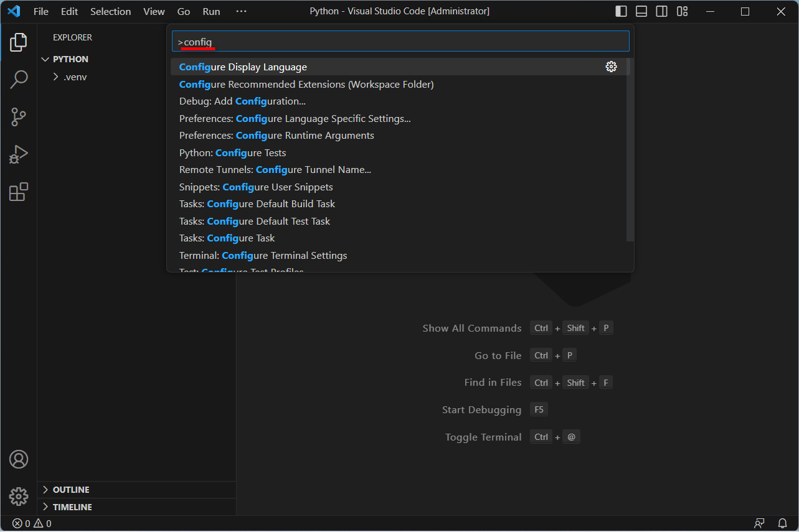
Task: Select the Configure Display Language command
Action: 243,67
